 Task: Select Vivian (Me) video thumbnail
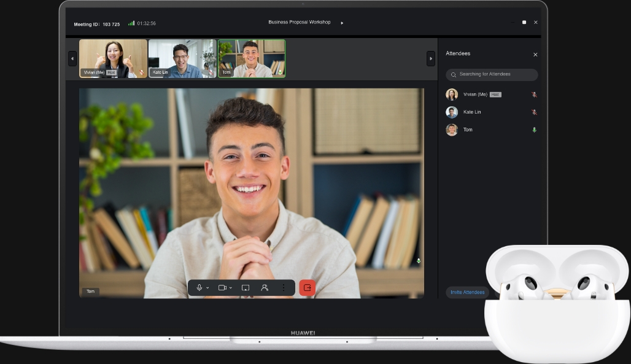pyautogui.click(x=113, y=58)
